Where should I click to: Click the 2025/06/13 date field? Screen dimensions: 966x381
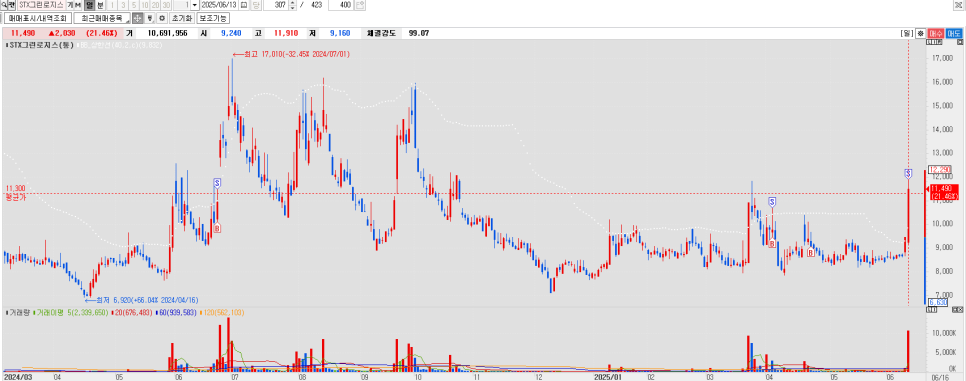pos(219,5)
